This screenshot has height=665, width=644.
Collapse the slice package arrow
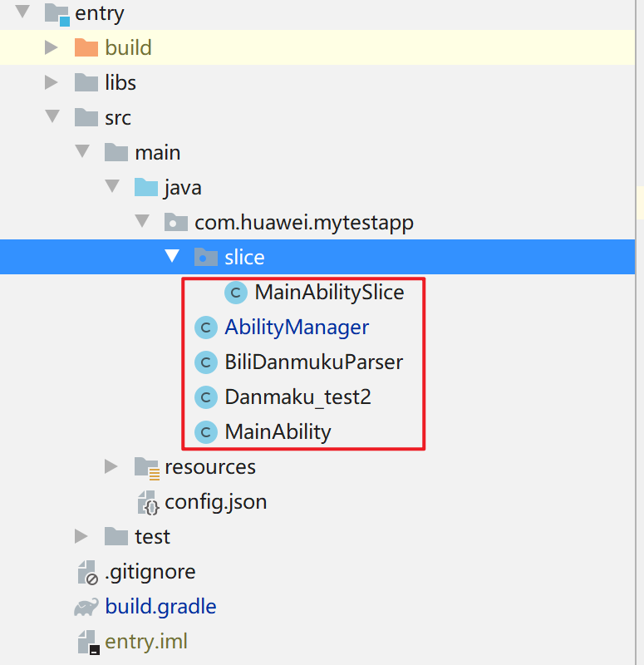172,257
